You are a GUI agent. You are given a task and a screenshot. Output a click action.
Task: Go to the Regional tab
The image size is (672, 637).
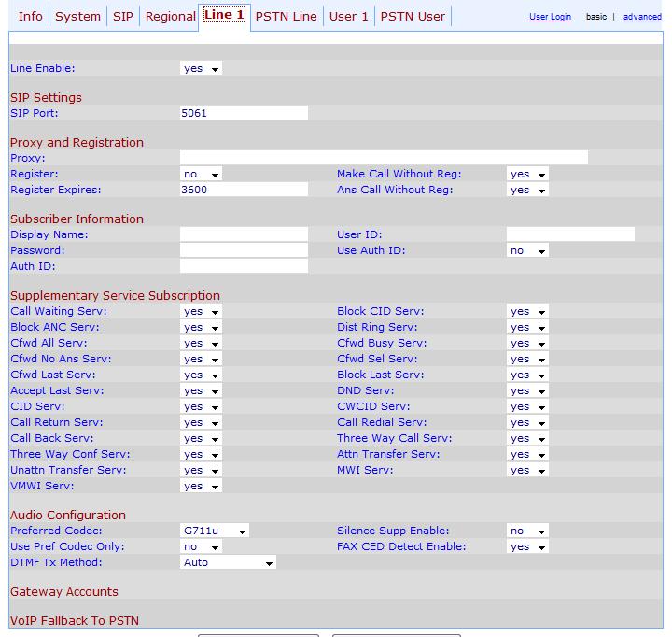click(170, 16)
